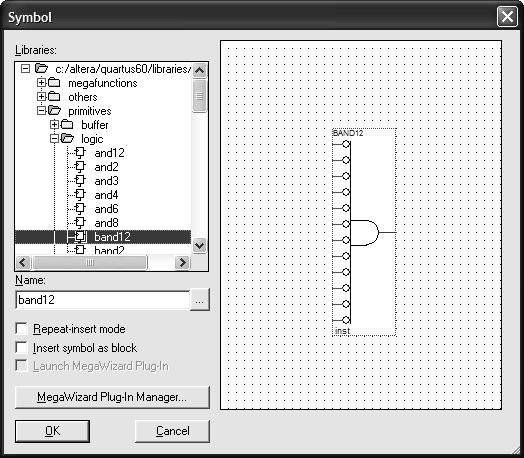The width and height of the screenshot is (524, 458).
Task: Click the band2 symbol icon
Action: tap(80, 250)
